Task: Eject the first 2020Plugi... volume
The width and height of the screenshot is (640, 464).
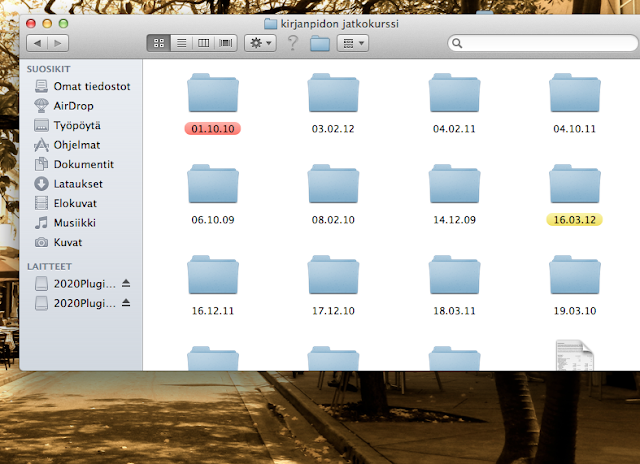Action: (126, 283)
